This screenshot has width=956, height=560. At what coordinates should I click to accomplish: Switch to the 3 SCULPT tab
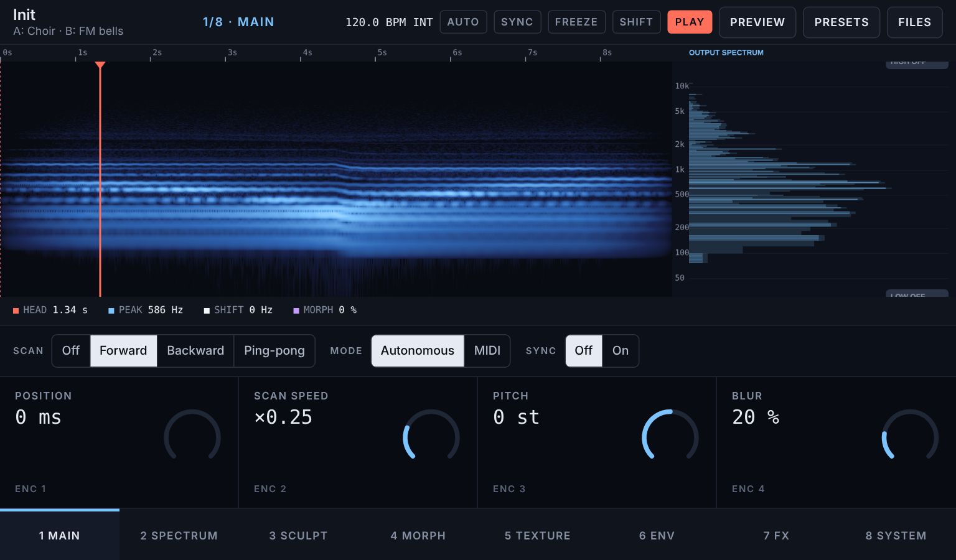(299, 536)
